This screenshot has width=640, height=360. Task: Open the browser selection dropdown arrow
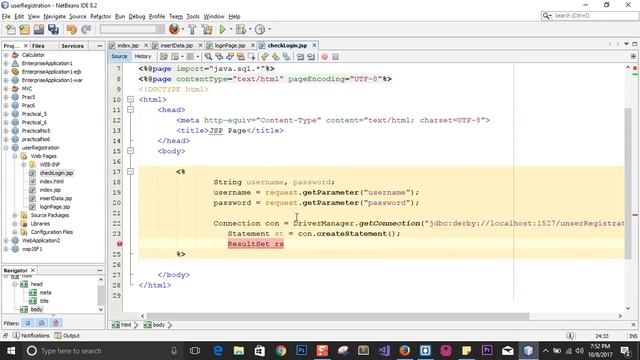182,29
